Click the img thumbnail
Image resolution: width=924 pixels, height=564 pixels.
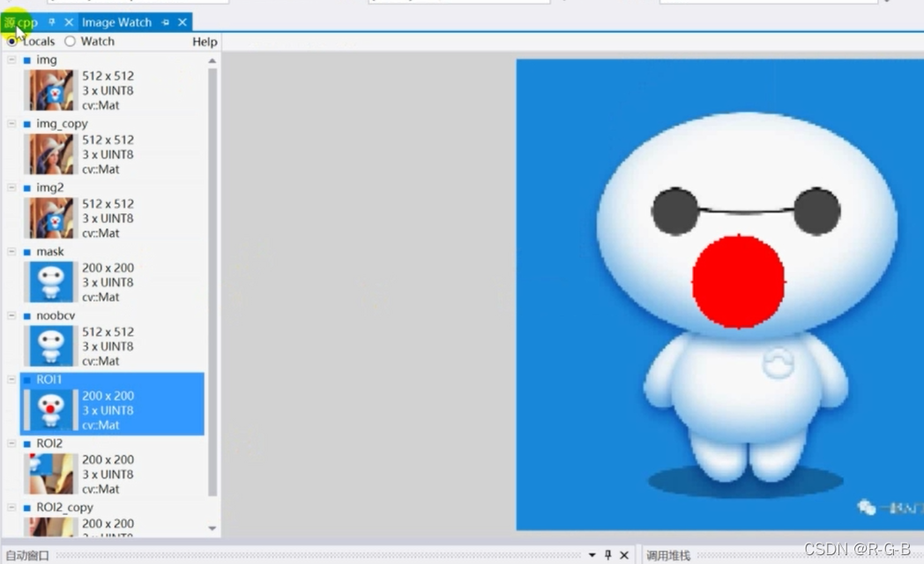[x=50, y=90]
